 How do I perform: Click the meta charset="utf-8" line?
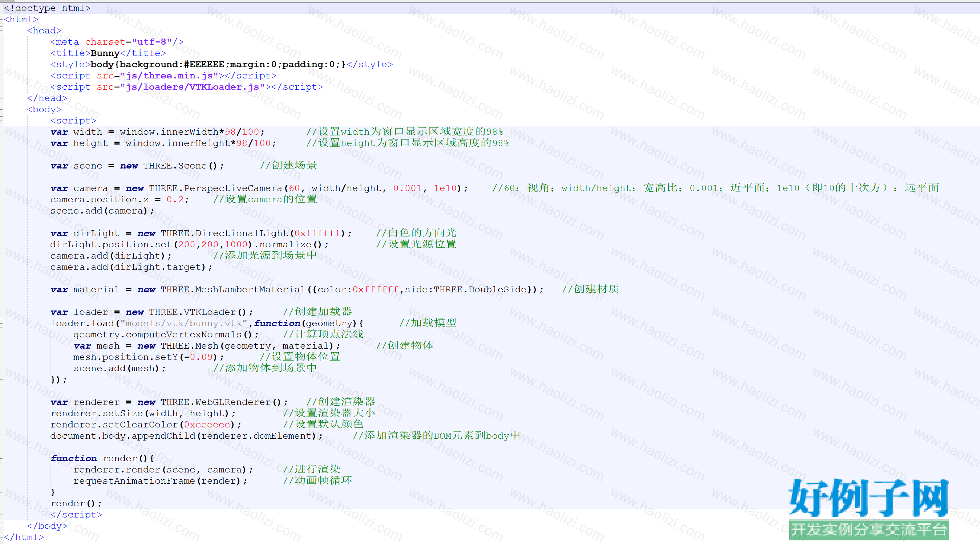point(117,42)
